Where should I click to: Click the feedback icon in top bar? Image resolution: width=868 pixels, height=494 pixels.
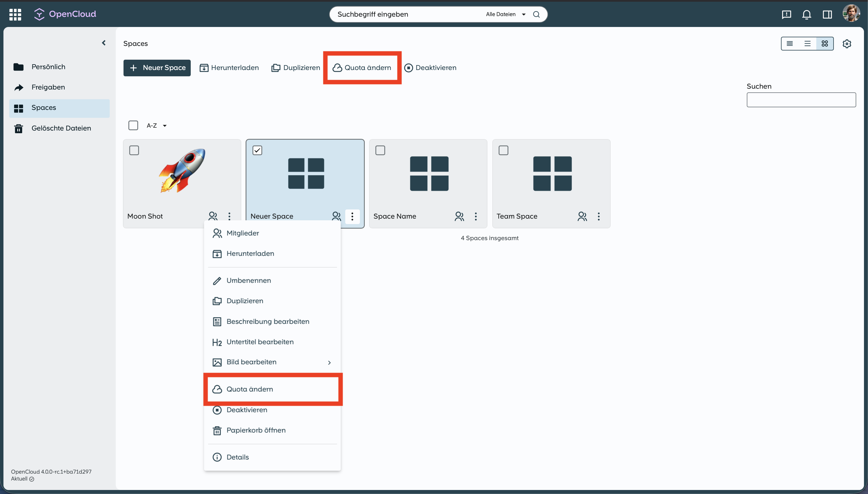coord(786,14)
